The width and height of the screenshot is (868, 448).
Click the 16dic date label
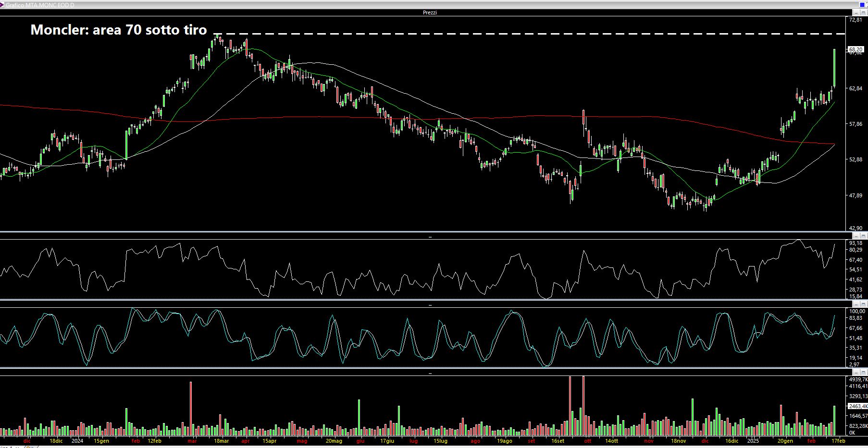(732, 441)
